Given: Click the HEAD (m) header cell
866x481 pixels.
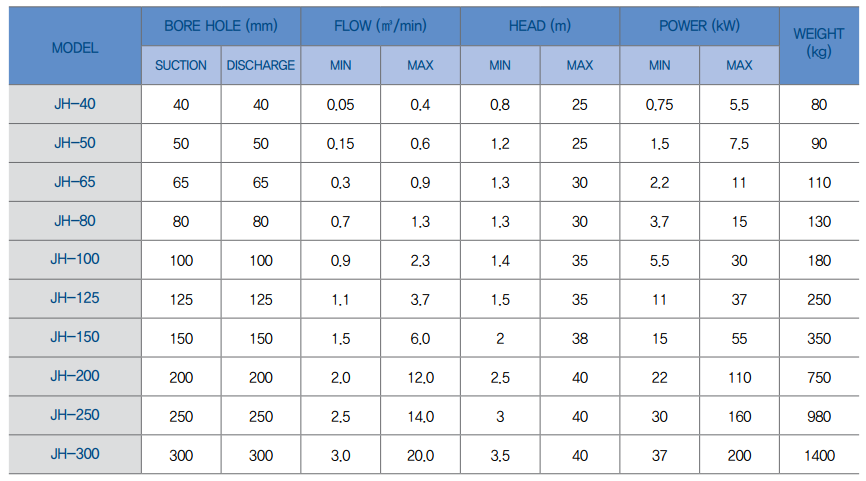Looking at the screenshot, I should pyautogui.click(x=540, y=26).
